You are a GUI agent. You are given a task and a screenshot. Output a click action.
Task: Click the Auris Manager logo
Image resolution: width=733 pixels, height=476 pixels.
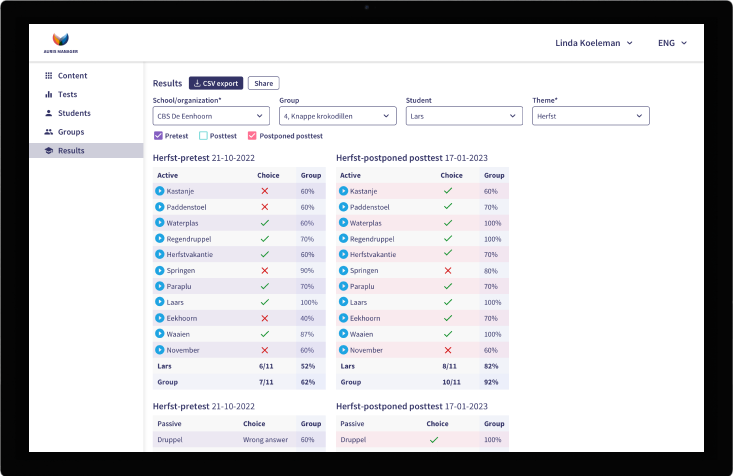[x=61, y=43]
